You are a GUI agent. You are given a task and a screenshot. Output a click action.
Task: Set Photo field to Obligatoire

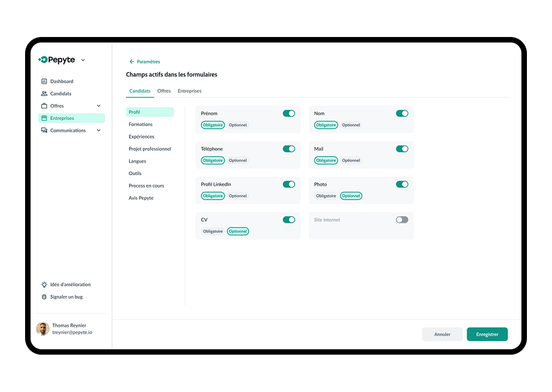[326, 196]
